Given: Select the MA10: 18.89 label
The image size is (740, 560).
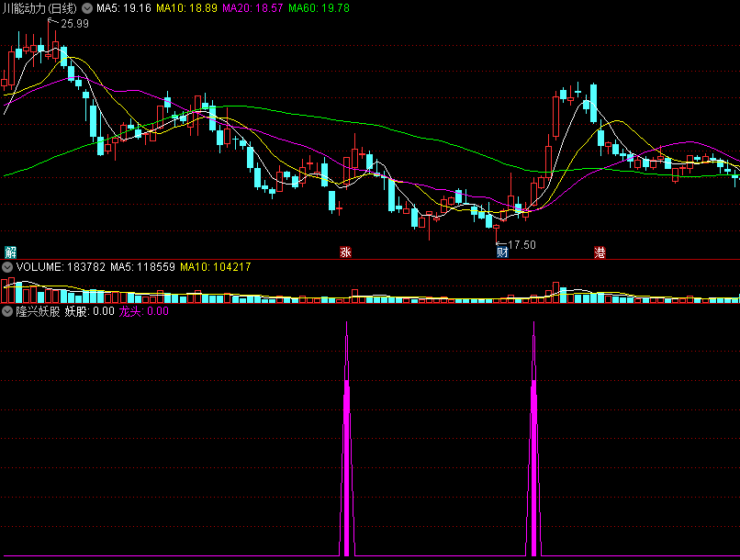Looking at the screenshot, I should 187,8.
